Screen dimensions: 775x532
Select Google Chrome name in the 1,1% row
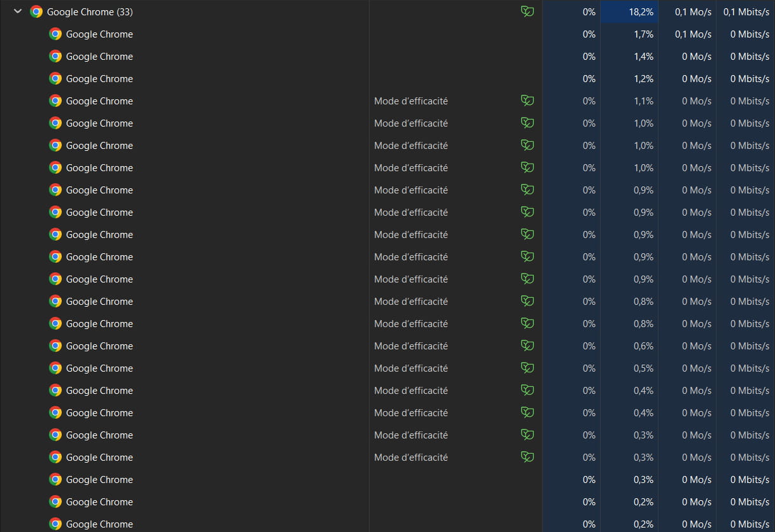click(x=99, y=101)
